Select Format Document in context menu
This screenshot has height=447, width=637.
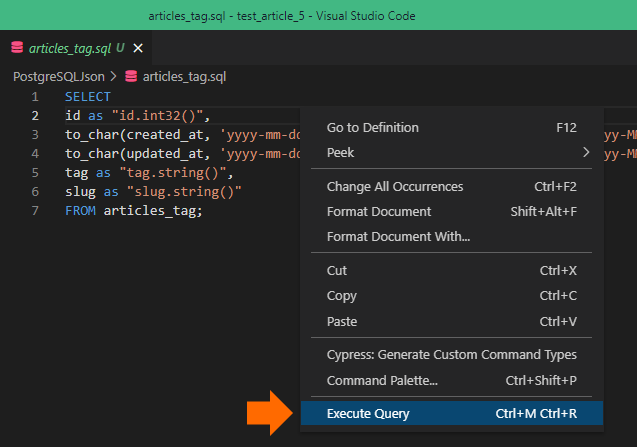[x=452, y=211]
